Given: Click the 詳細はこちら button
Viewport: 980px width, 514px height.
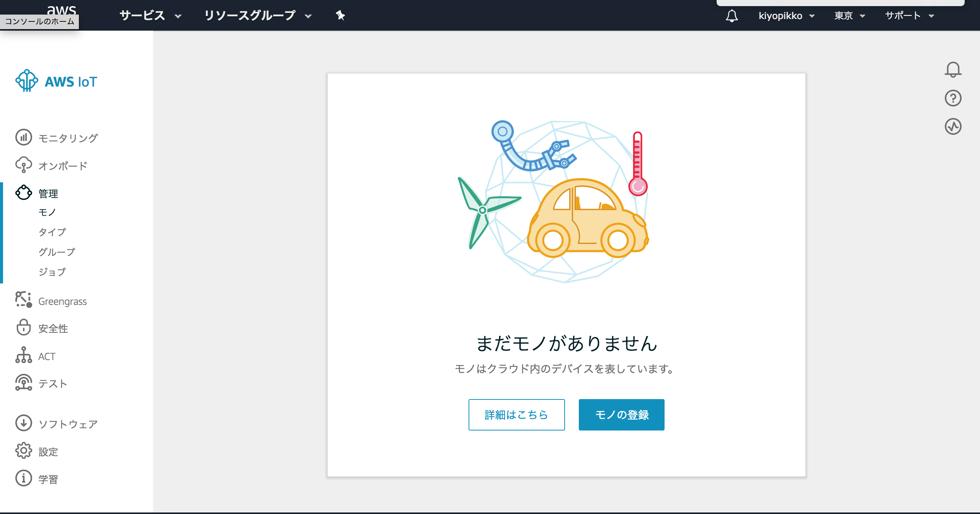Looking at the screenshot, I should [x=516, y=415].
